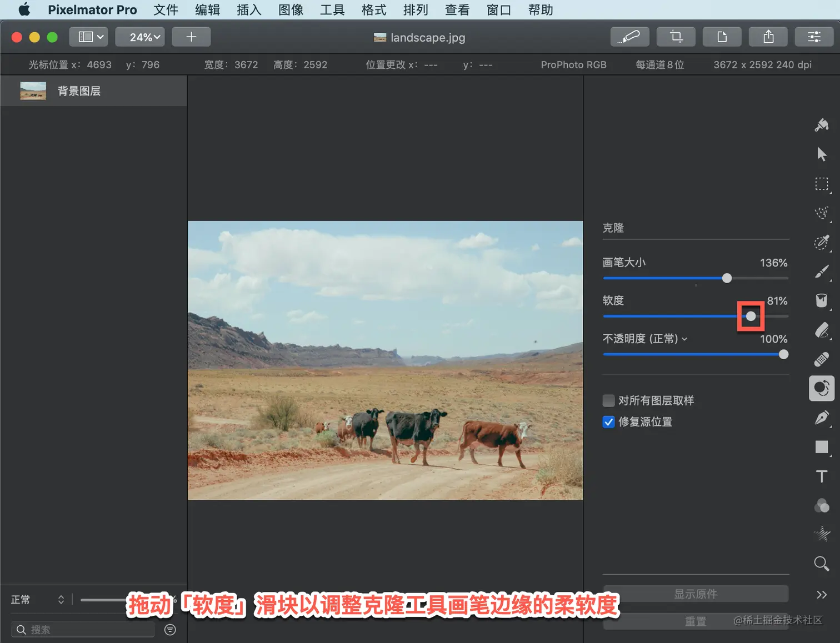Screen dimensions: 840x643
Task: Enable 对所有图层取样 checkbox
Action: (609, 401)
